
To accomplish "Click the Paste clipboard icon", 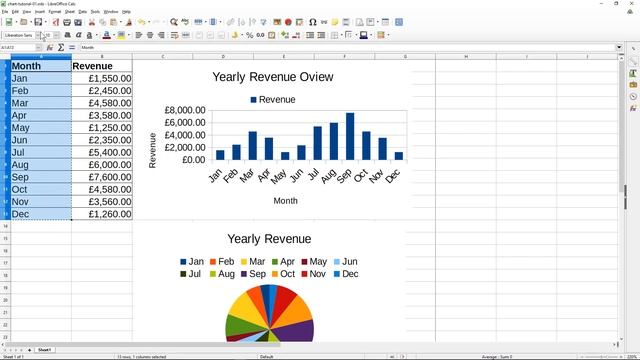I will click(114, 22).
